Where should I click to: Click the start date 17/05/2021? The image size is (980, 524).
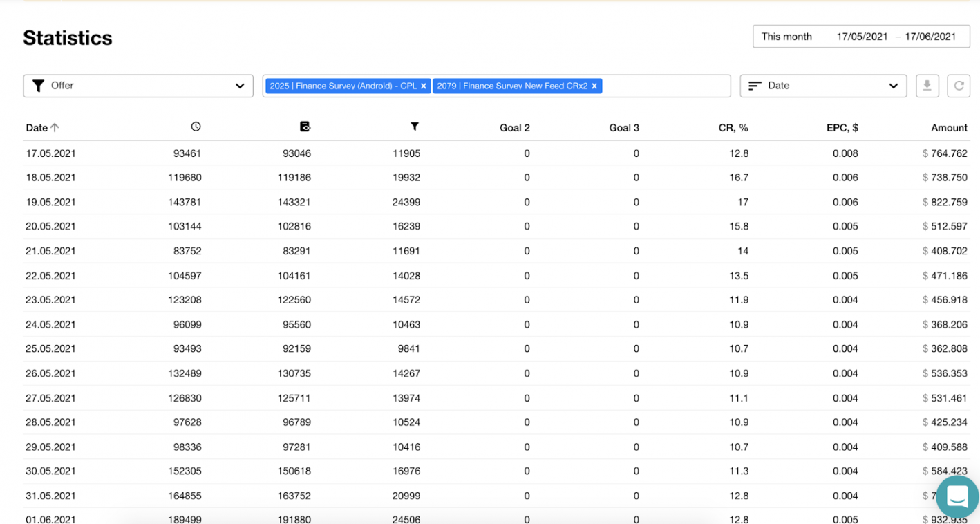click(862, 37)
